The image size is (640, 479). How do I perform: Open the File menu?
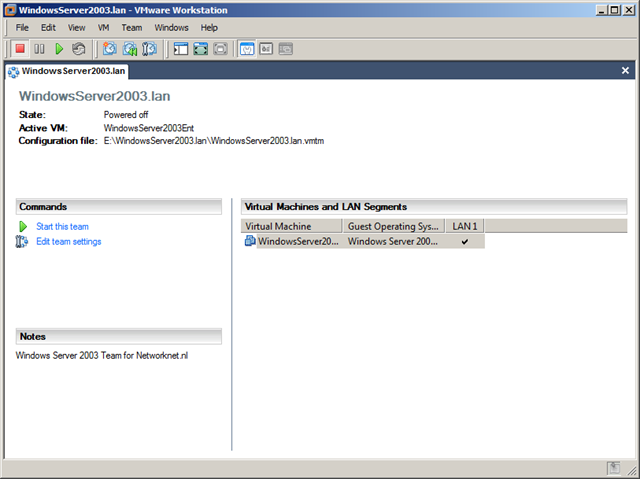(22, 28)
